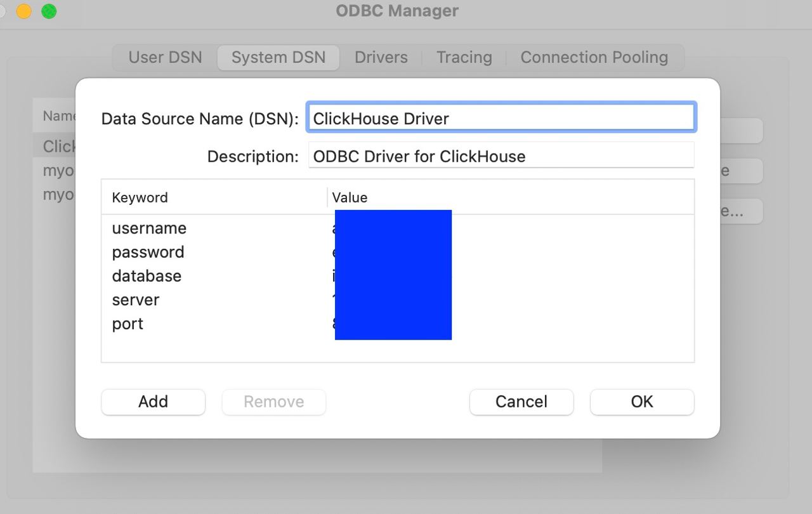Screen dimensions: 812x514
Task: Click the Data Source Name input field
Action: pyautogui.click(x=501, y=118)
